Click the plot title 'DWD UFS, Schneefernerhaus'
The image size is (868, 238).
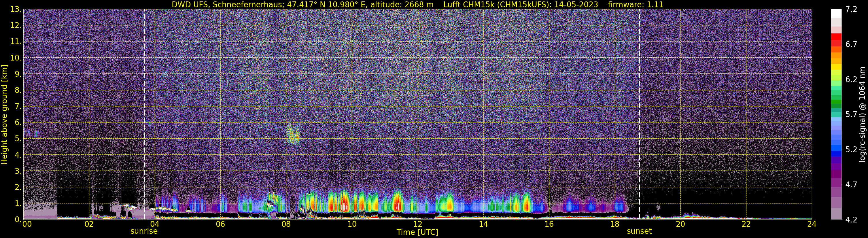(228, 4)
